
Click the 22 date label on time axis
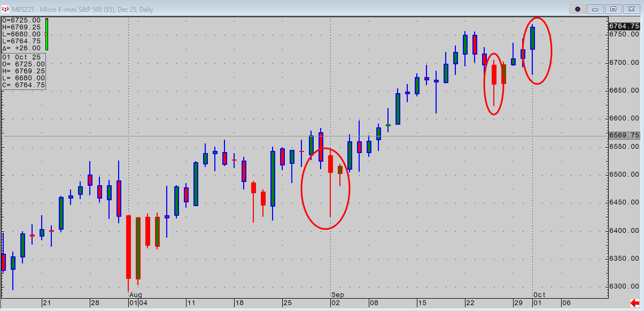pos(469,304)
